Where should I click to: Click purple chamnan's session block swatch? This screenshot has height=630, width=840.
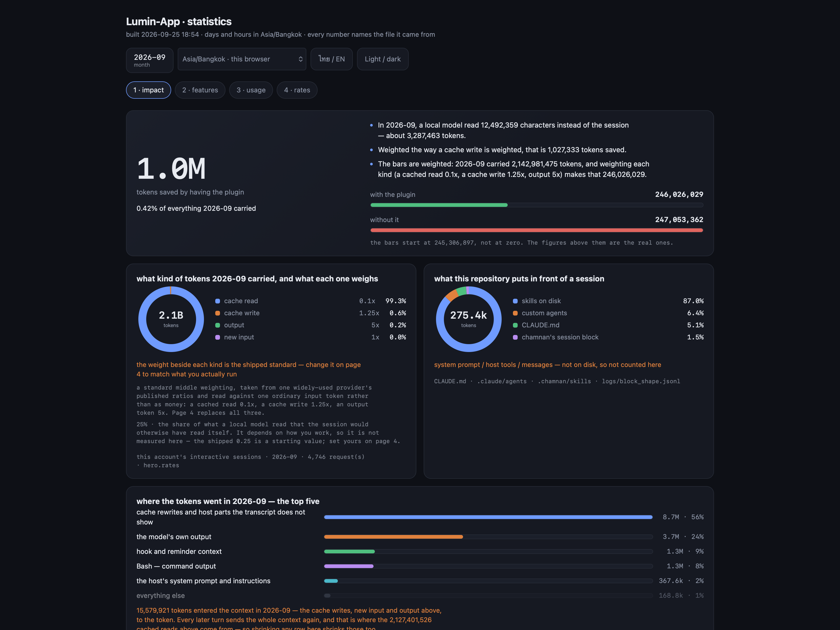[515, 337]
